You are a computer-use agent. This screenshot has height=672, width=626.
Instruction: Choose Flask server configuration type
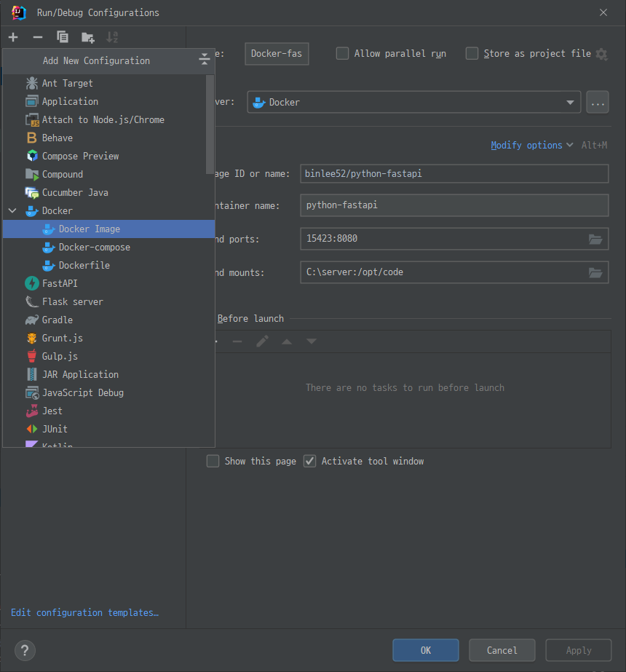click(109, 301)
